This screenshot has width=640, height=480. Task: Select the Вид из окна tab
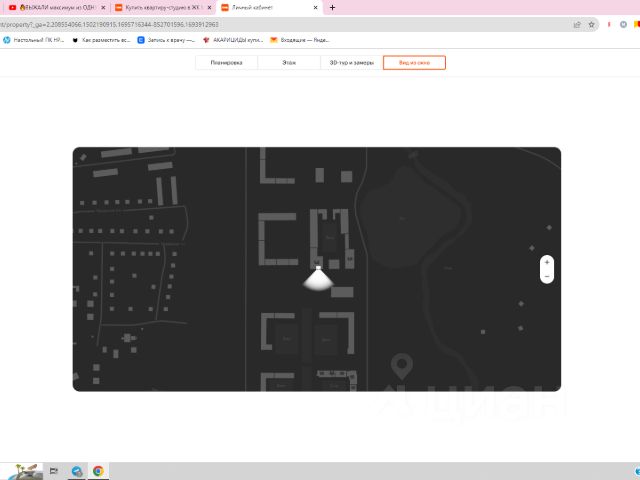[414, 62]
